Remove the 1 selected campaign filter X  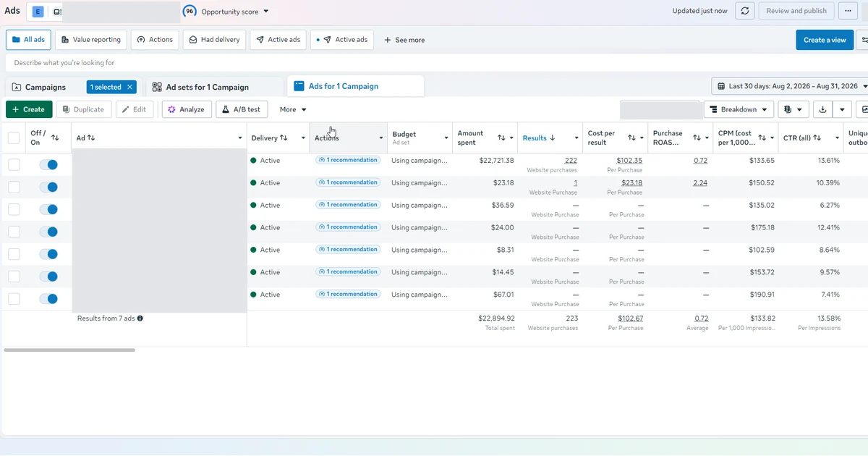pyautogui.click(x=129, y=87)
